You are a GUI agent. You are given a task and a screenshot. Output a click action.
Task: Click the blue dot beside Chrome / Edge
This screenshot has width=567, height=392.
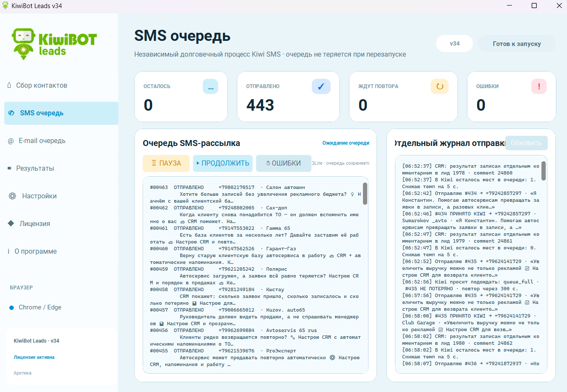coord(12,307)
